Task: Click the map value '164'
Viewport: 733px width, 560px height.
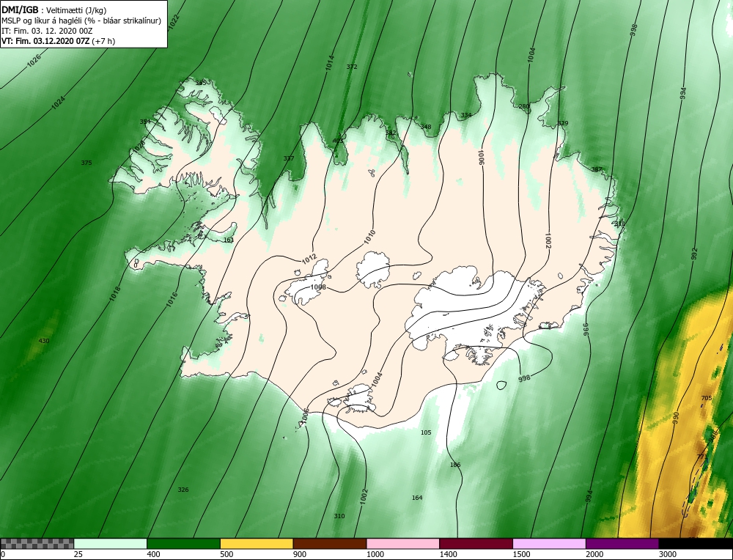Action: [417, 498]
